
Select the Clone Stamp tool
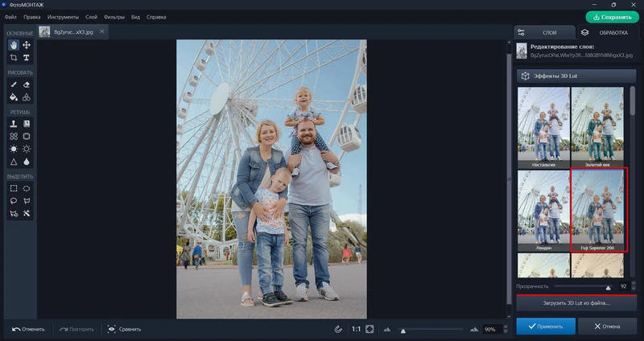pos(14,124)
